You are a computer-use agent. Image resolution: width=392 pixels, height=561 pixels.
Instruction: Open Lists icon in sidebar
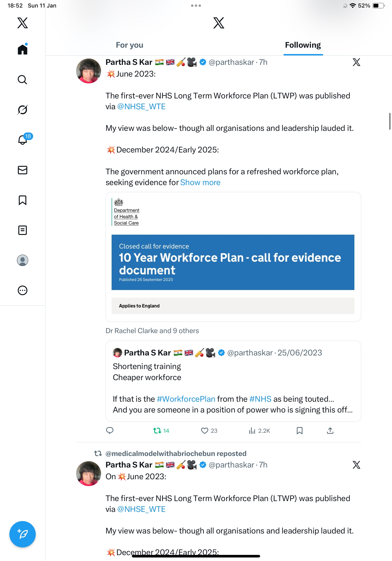tap(23, 230)
